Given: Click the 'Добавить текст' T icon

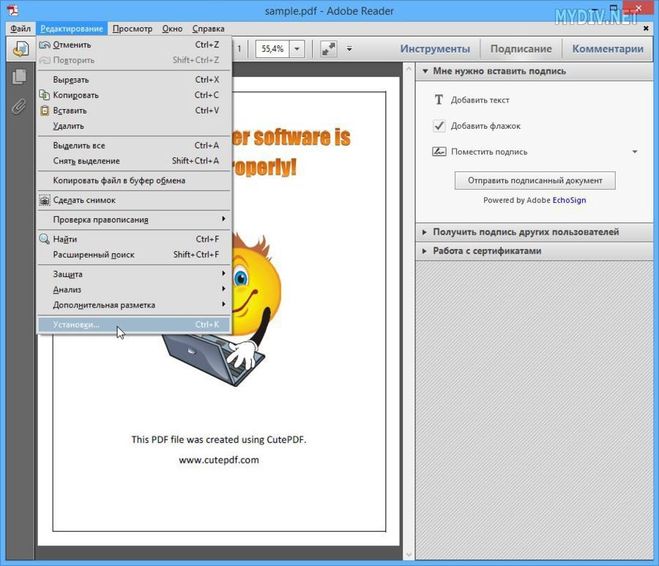Looking at the screenshot, I should pos(439,100).
